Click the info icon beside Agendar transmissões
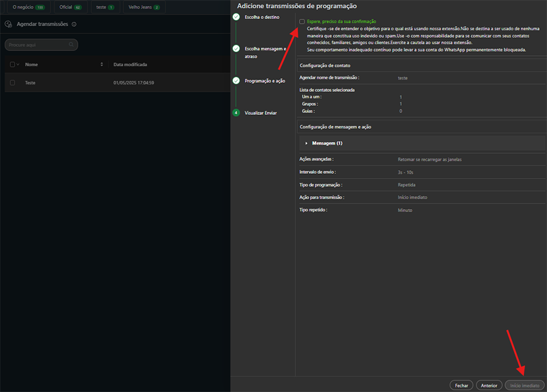 coord(74,24)
